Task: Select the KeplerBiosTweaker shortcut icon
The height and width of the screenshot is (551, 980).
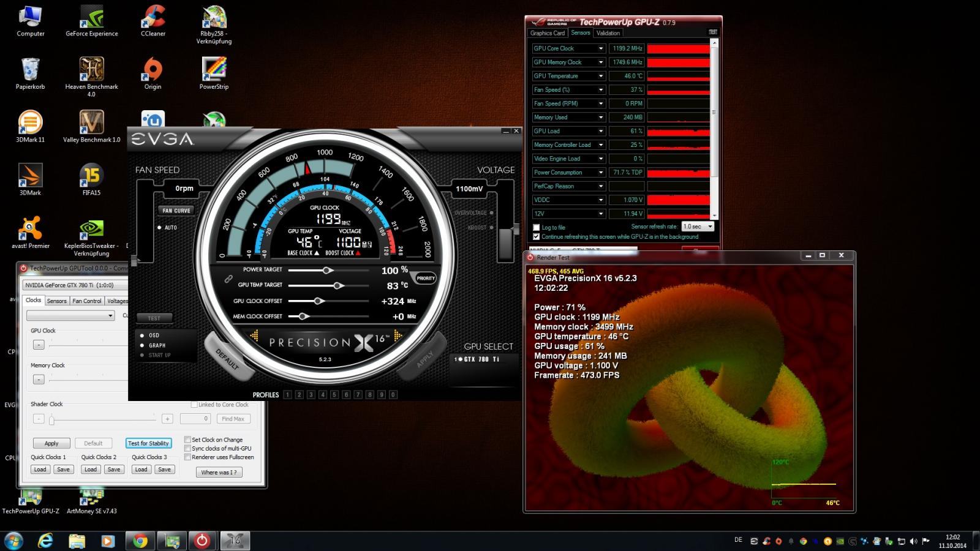Action: pos(91,236)
